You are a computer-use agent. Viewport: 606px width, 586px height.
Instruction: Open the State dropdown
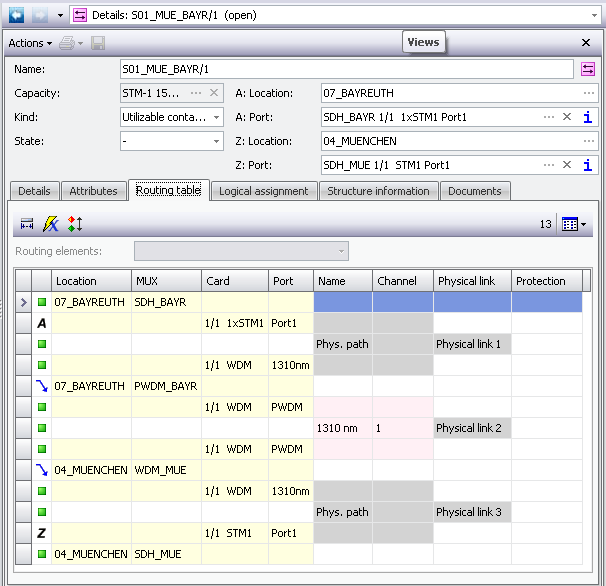click(x=216, y=141)
